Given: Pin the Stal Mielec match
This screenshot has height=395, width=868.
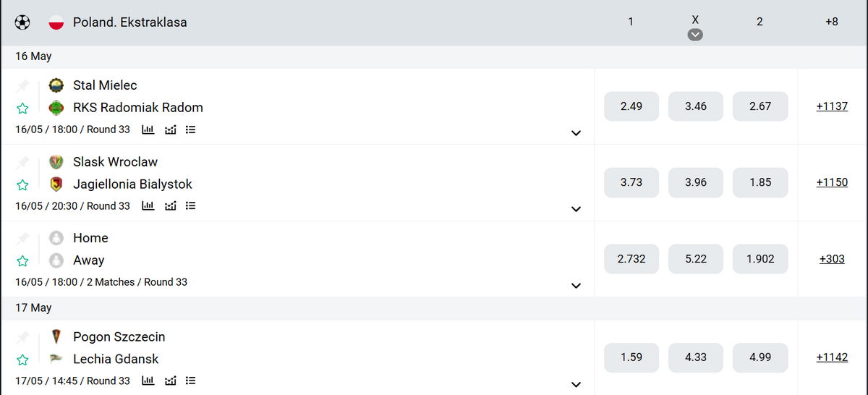Looking at the screenshot, I should 22,85.
